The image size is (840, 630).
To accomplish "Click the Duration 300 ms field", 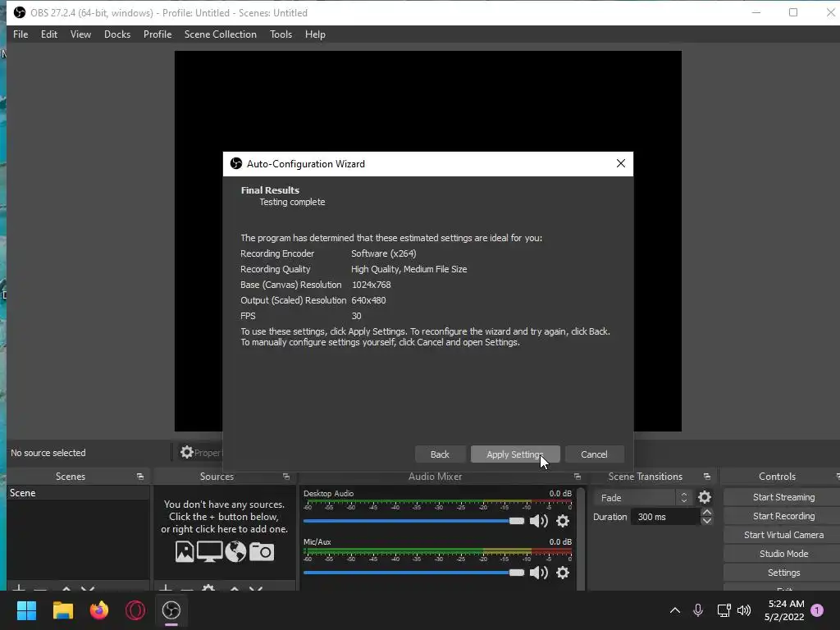I will (x=666, y=517).
